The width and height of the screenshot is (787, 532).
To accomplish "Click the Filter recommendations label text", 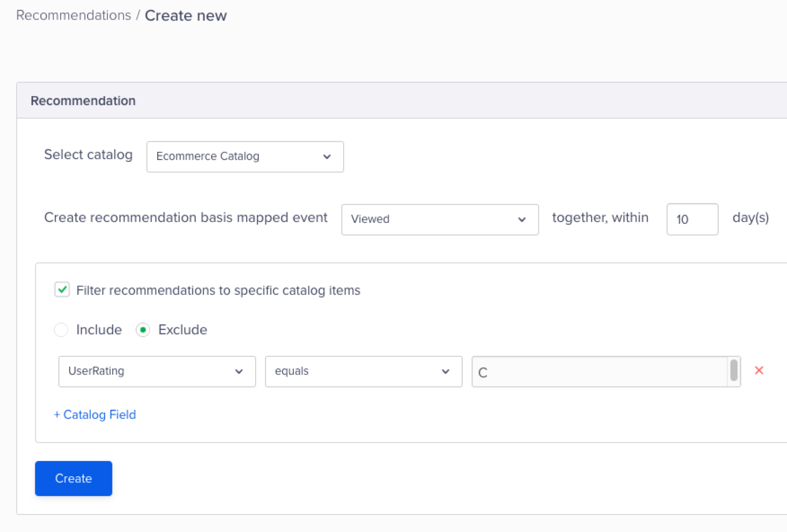I will [x=218, y=290].
